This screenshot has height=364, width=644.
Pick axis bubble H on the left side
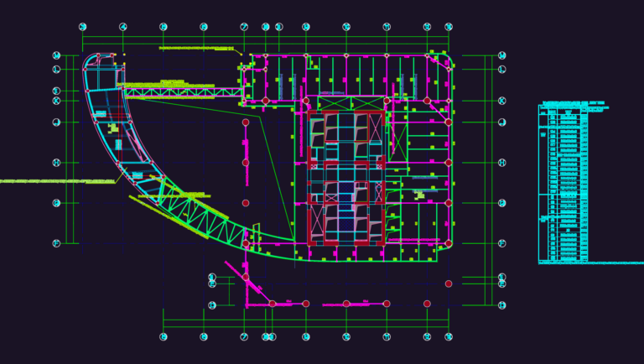pos(57,163)
